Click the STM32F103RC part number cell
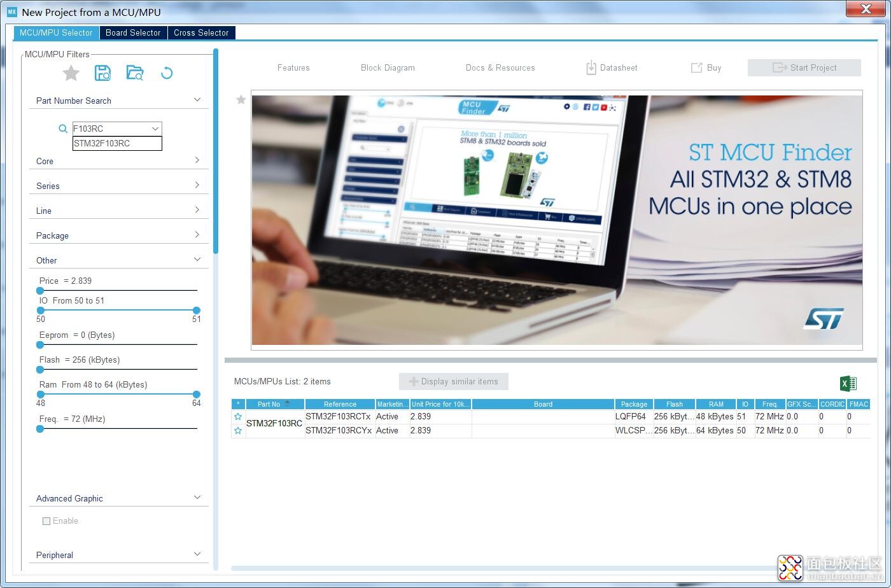Image resolution: width=891 pixels, height=588 pixels. pos(275,424)
